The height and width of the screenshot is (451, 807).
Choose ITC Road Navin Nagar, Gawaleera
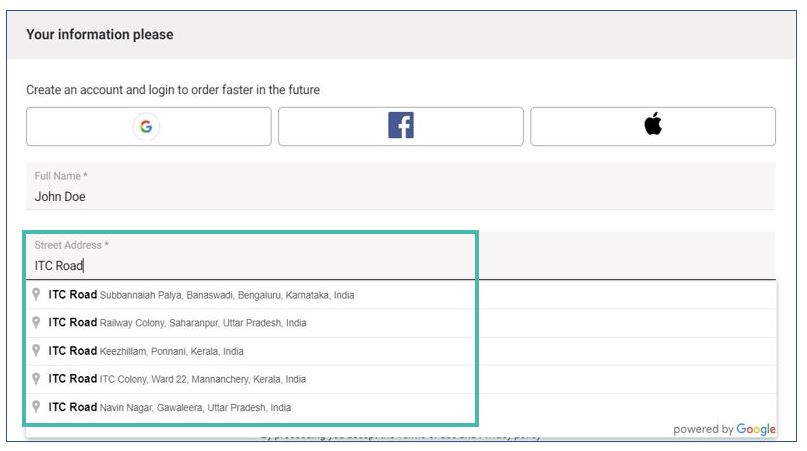point(401,407)
